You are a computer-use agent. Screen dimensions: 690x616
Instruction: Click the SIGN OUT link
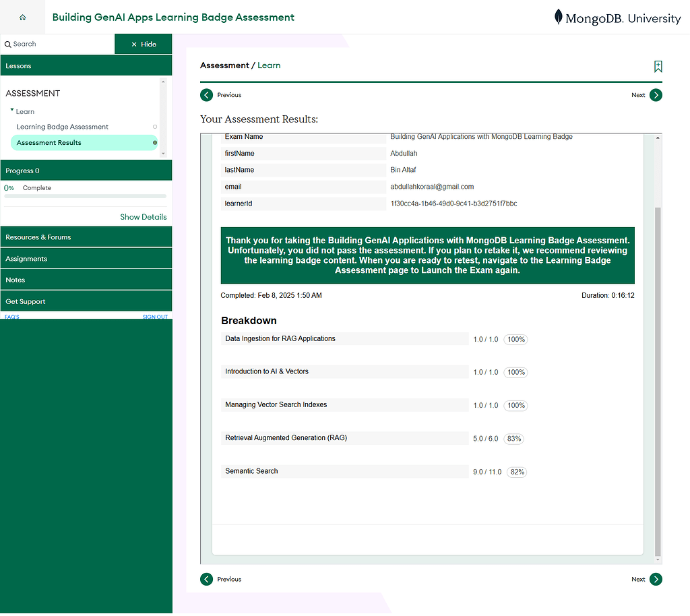(156, 317)
